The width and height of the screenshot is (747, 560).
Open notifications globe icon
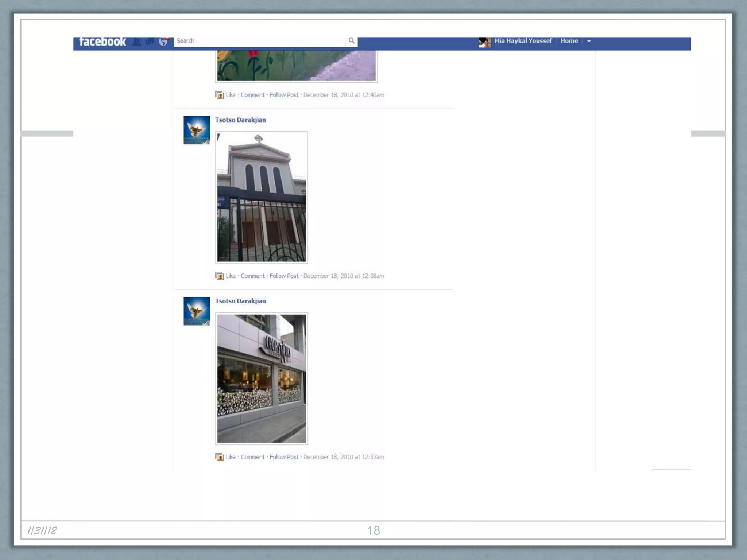click(163, 42)
